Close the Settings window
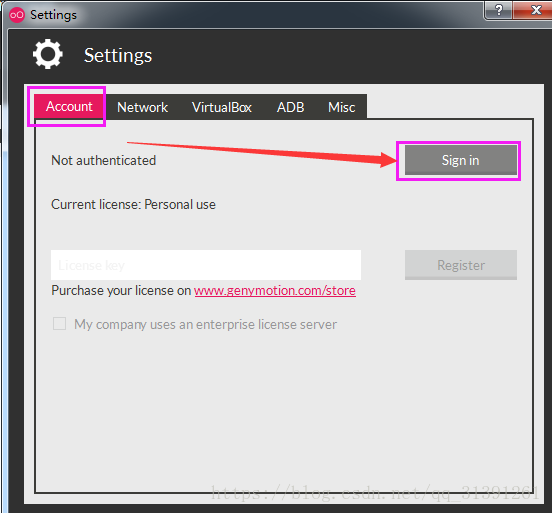Viewport: 552px width, 513px height. [x=535, y=10]
